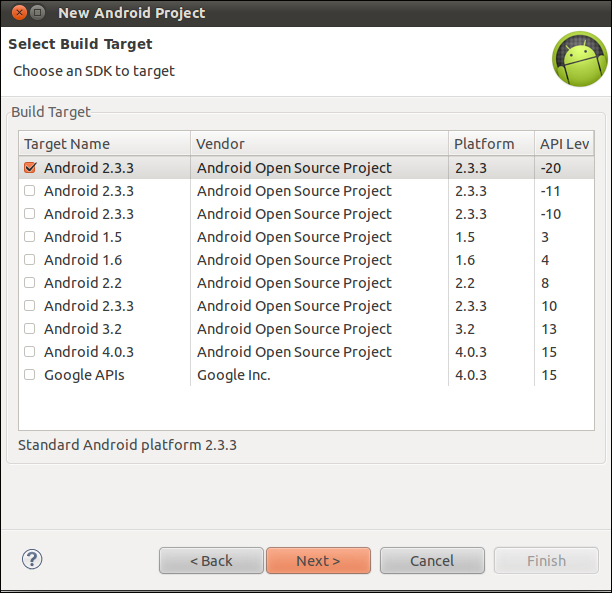The height and width of the screenshot is (593, 612).
Task: Sort by the Vendor column header
Action: click(319, 144)
